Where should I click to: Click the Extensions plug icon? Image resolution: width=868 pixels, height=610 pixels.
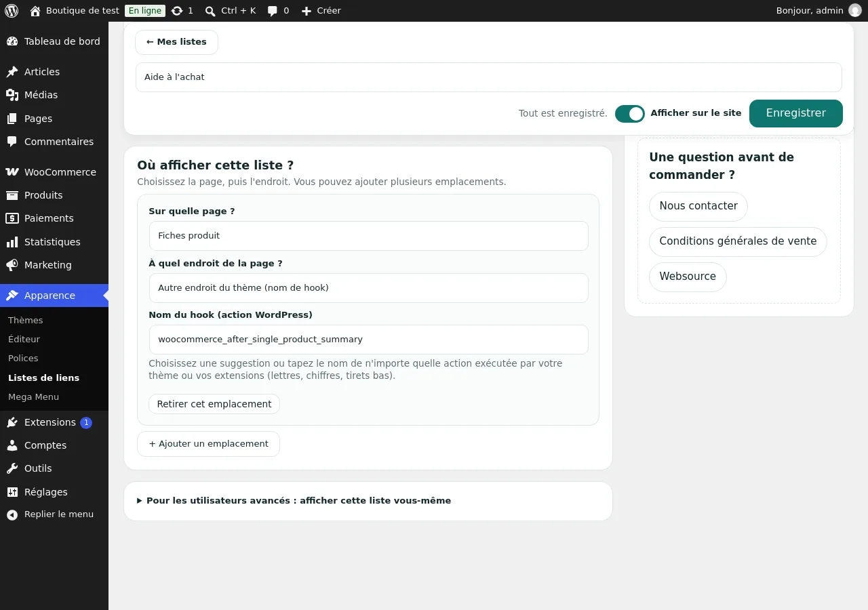12,422
